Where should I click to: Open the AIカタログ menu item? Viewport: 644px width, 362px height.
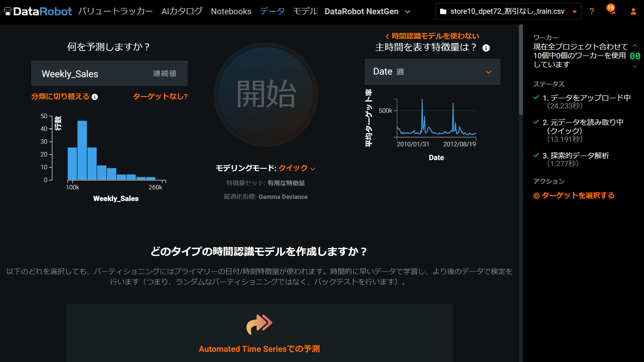182,12
